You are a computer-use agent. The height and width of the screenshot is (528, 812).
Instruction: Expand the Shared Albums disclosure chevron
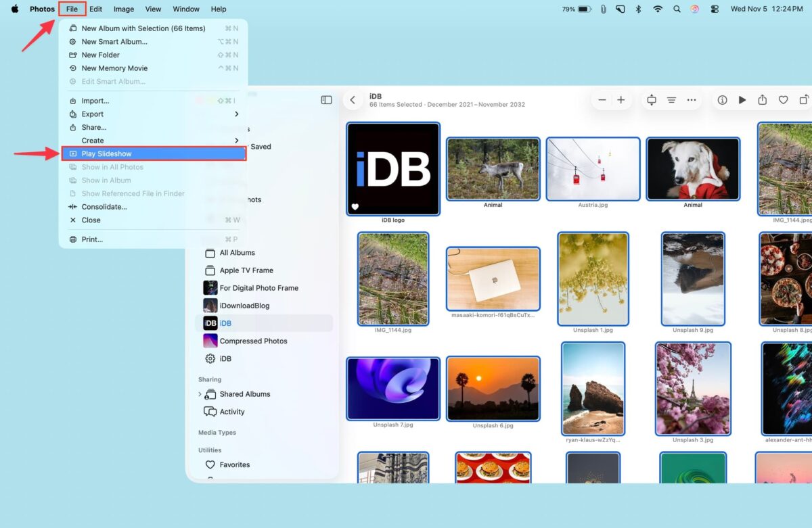[x=200, y=394]
